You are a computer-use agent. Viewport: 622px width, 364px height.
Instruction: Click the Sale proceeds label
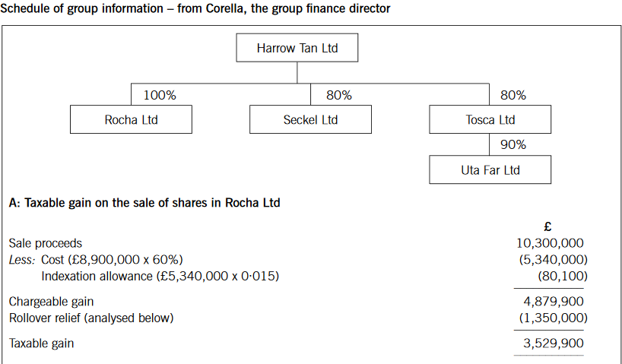coord(45,243)
